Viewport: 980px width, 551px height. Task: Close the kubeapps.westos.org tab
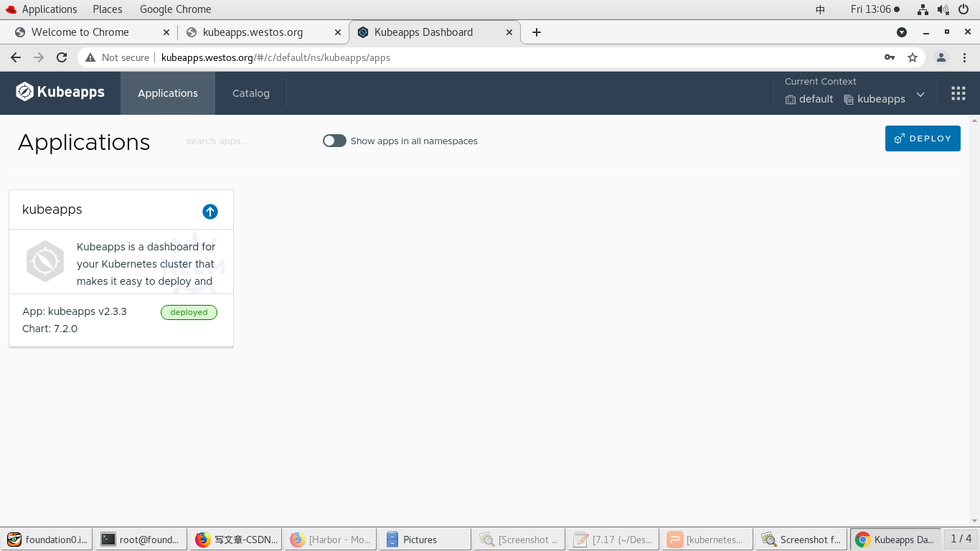click(x=338, y=32)
